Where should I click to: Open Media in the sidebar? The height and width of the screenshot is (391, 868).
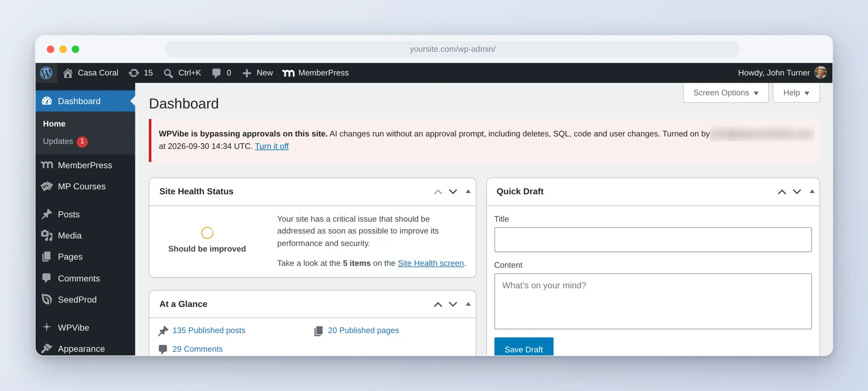tap(85, 236)
